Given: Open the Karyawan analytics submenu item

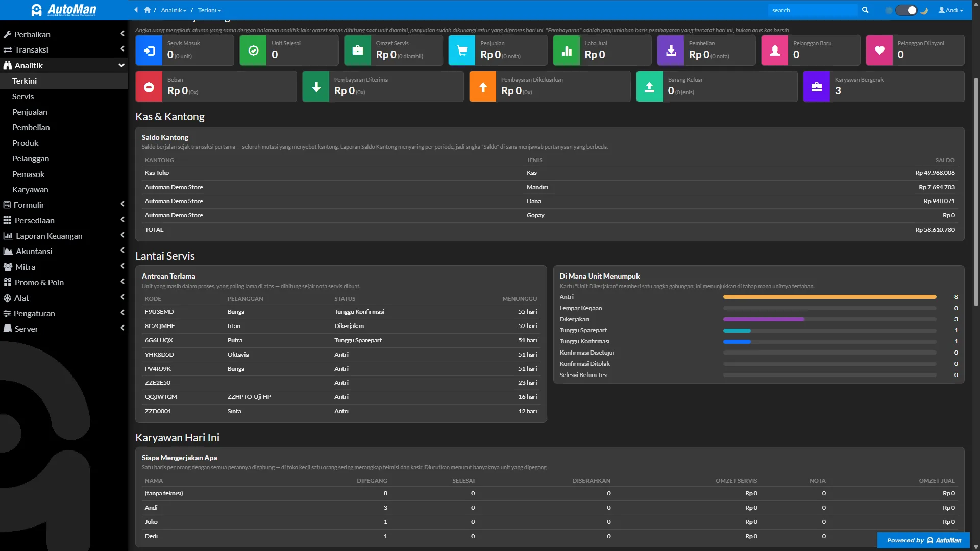Looking at the screenshot, I should (x=30, y=189).
